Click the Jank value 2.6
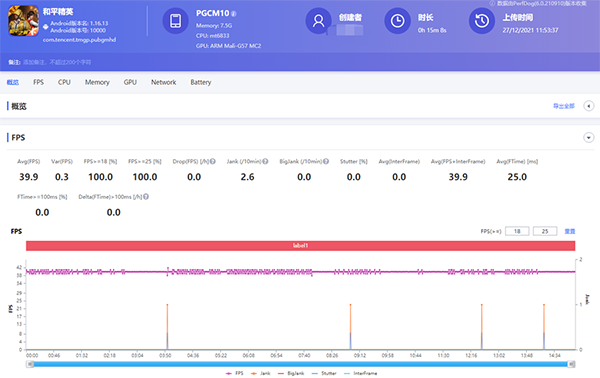This screenshot has width=600, height=378. pyautogui.click(x=247, y=177)
